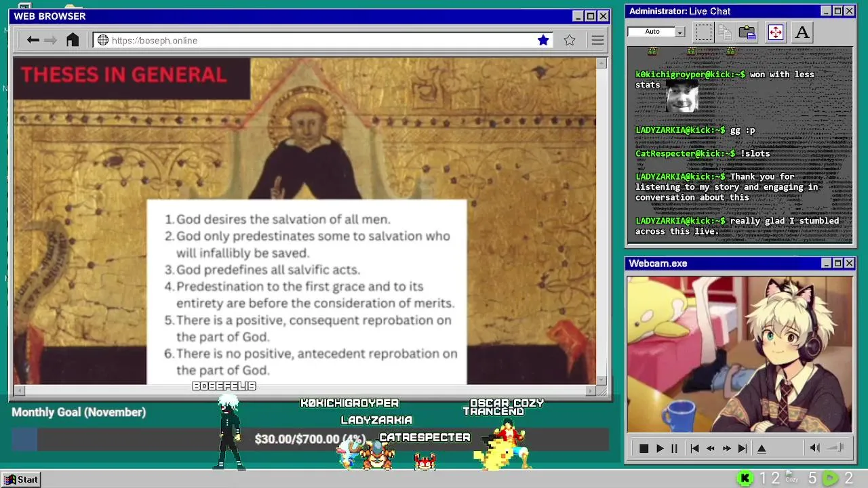The width and height of the screenshot is (868, 488).
Task: Close the WEB BROWSER window
Action: click(x=603, y=16)
